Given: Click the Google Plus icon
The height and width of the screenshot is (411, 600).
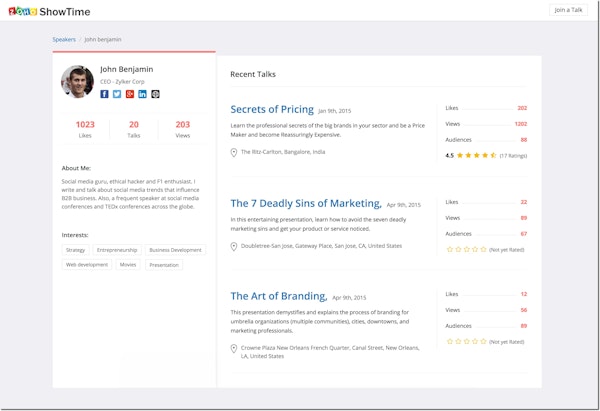Looking at the screenshot, I should (x=130, y=94).
